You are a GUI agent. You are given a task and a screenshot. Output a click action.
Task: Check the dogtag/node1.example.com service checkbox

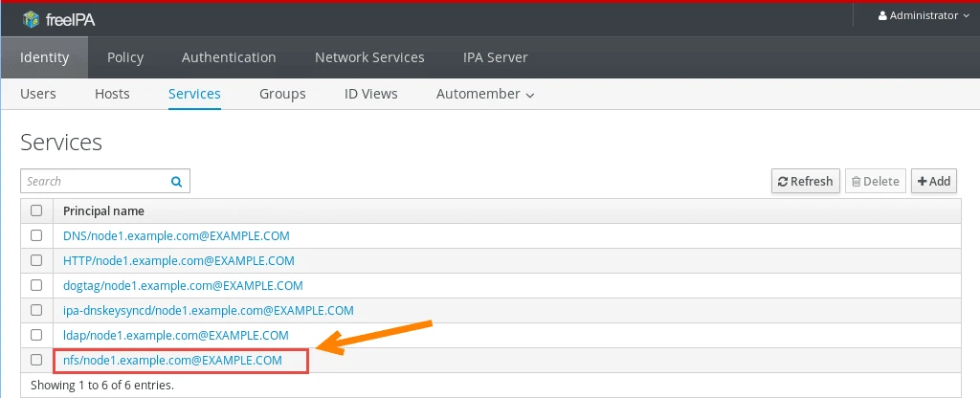[x=36, y=285]
